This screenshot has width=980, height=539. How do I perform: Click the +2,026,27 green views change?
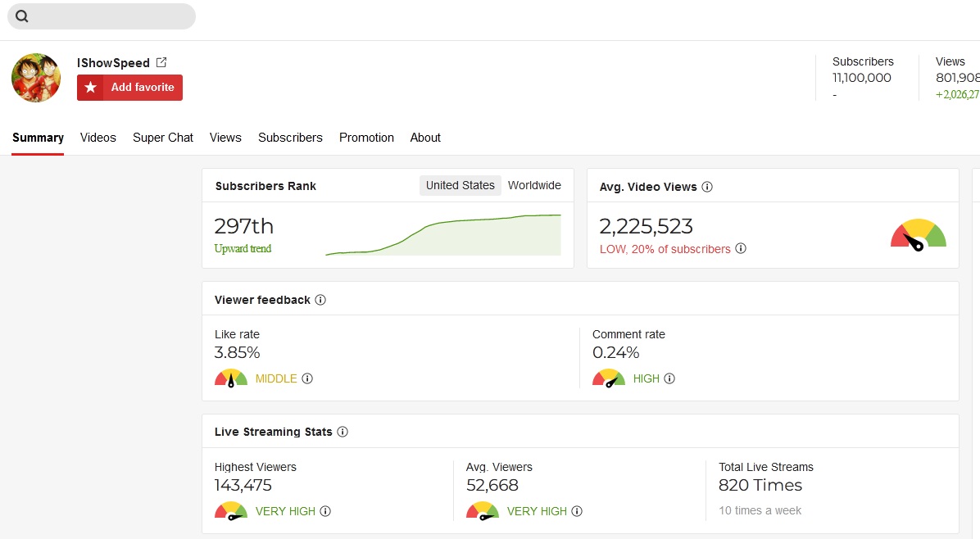click(x=957, y=94)
